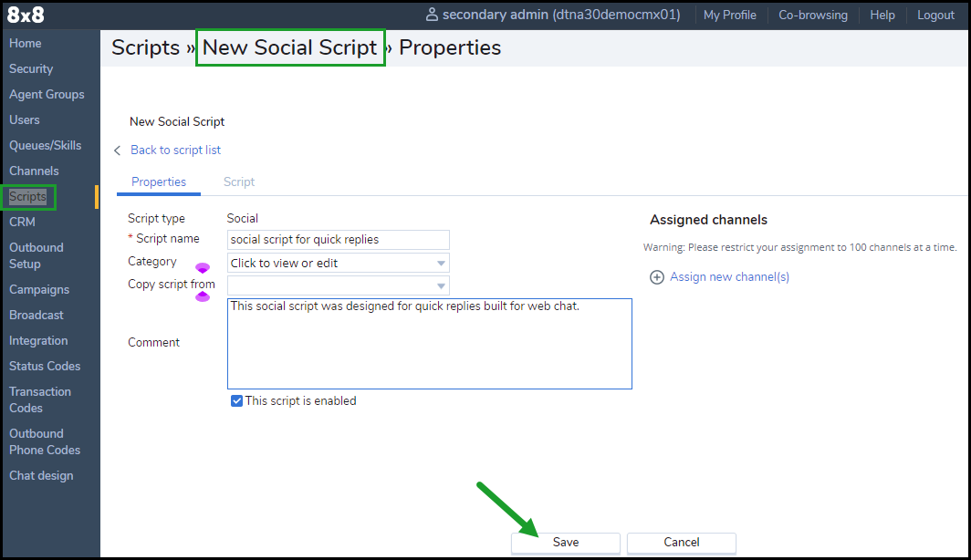Click the back chevron beside Back to script list
The width and height of the screenshot is (971, 560).
point(117,150)
